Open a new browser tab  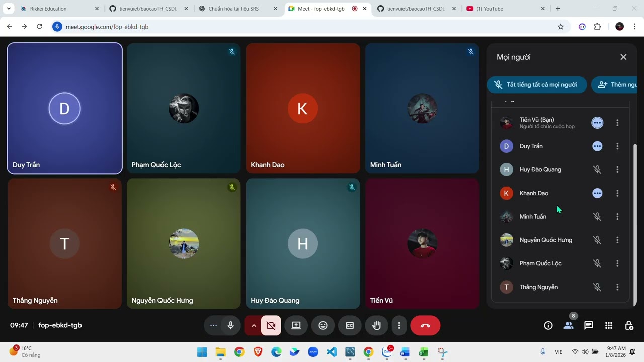coord(558,9)
